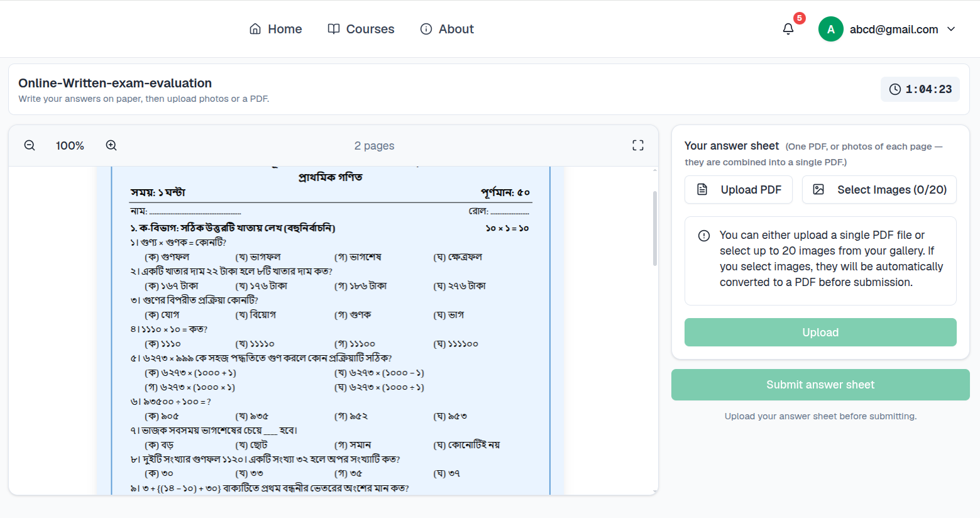Image resolution: width=980 pixels, height=518 pixels.
Task: Open fullscreen view of question paper
Action: coord(638,145)
